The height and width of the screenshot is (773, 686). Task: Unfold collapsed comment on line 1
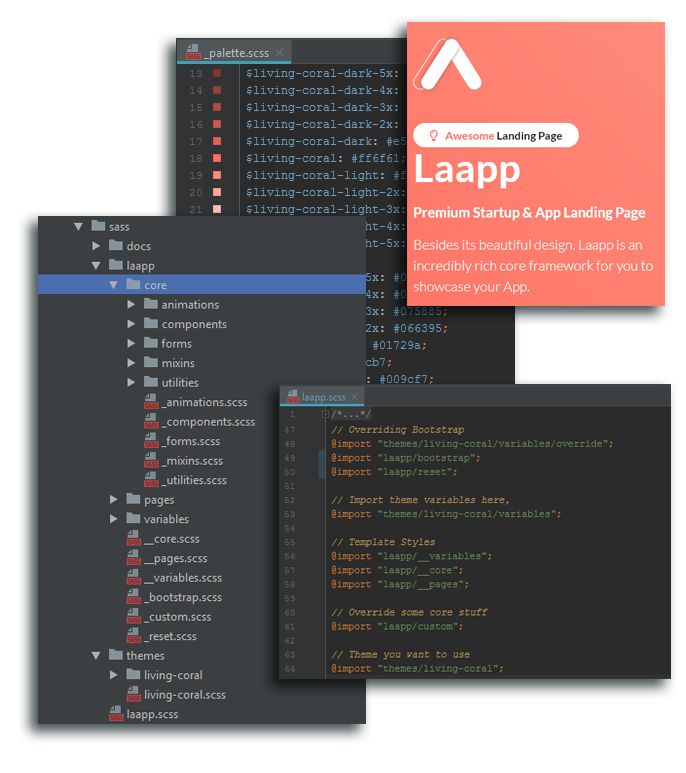326,414
